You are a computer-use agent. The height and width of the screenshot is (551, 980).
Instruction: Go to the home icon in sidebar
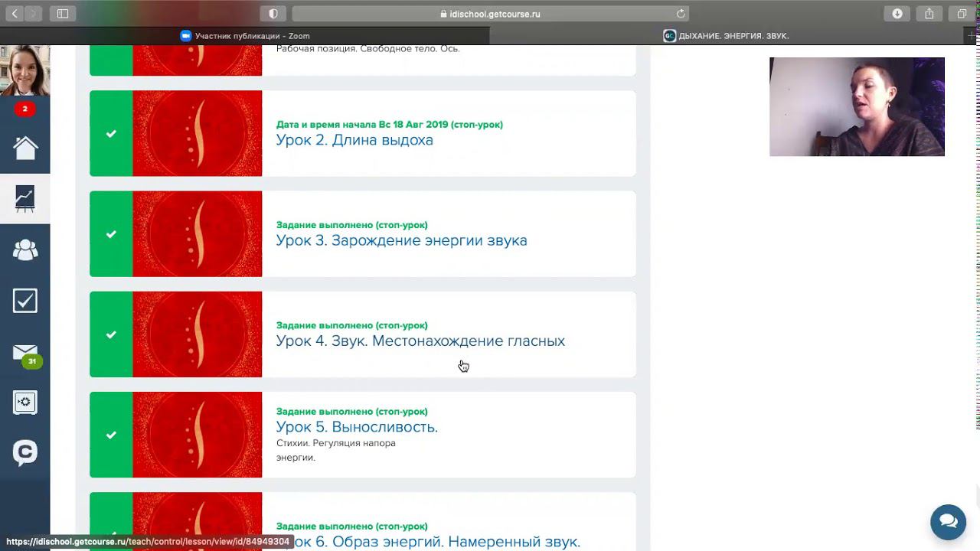[25, 148]
